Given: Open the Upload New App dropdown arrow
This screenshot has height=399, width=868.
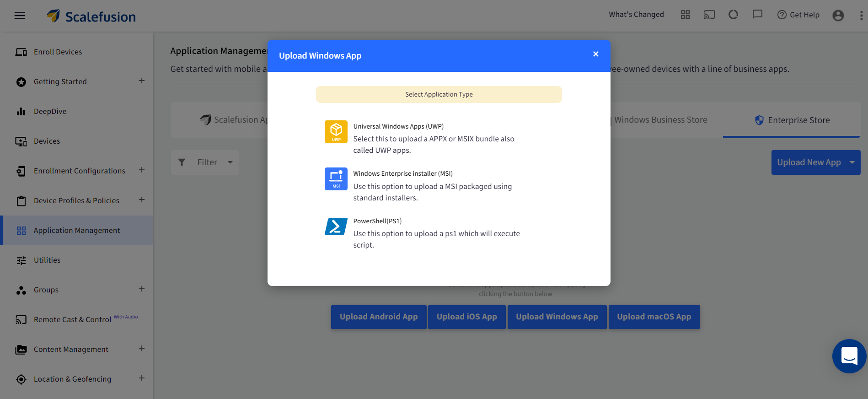Looking at the screenshot, I should click(852, 162).
